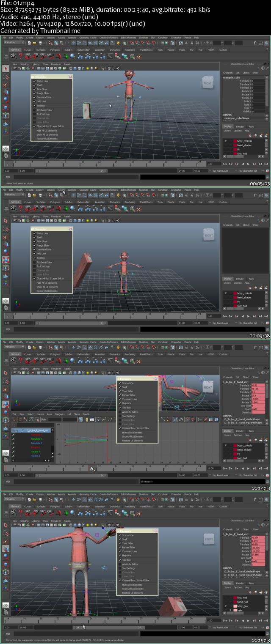The height and width of the screenshot is (644, 271).
Task: Click highlighted Rotate tool in 00:14:13 frame toolbox
Action: click(6, 404)
